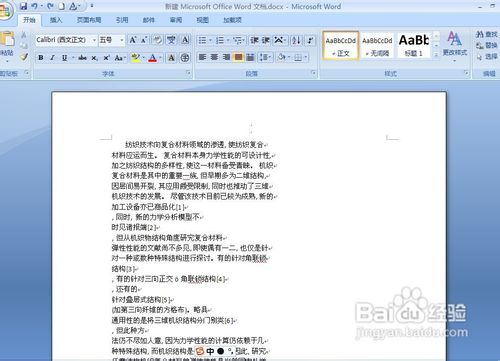Apply strikethrough (abc) formatting
This screenshot has height=361, width=500.
tap(82, 58)
